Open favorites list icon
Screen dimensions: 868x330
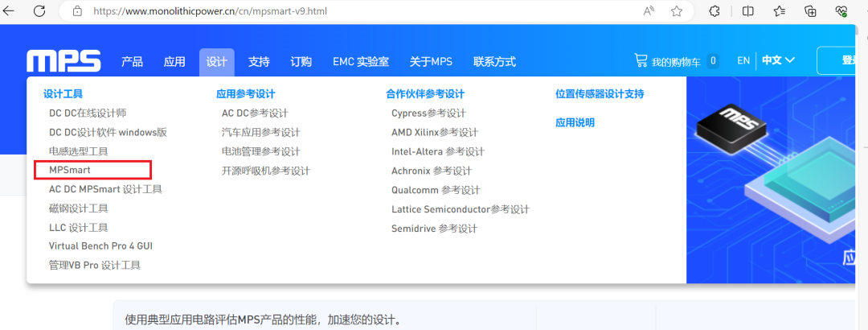pyautogui.click(x=780, y=10)
